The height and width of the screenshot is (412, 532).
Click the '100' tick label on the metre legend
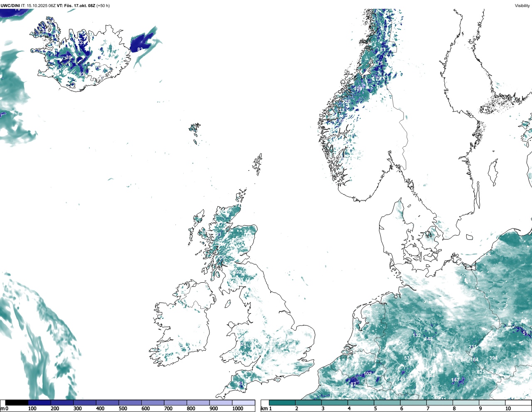coord(32,409)
